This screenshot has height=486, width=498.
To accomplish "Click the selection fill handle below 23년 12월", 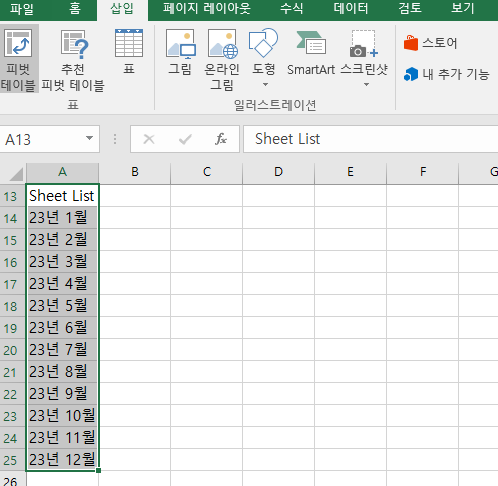I will 98,470.
